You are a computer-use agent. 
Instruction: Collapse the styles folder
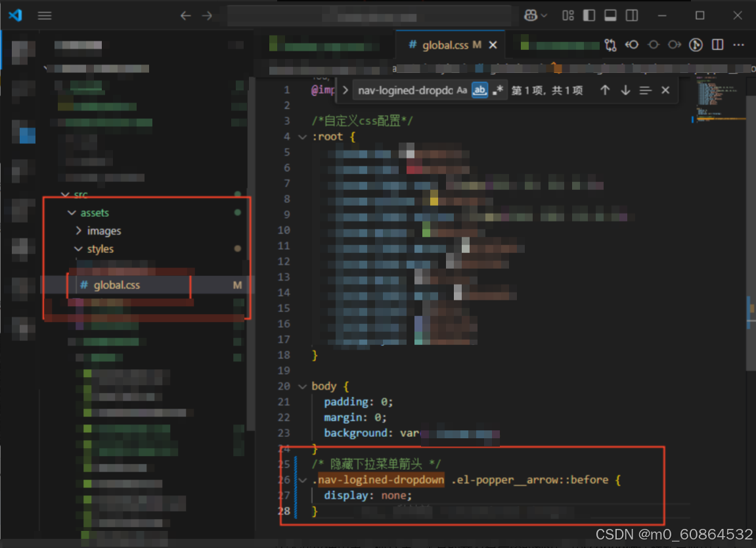78,249
